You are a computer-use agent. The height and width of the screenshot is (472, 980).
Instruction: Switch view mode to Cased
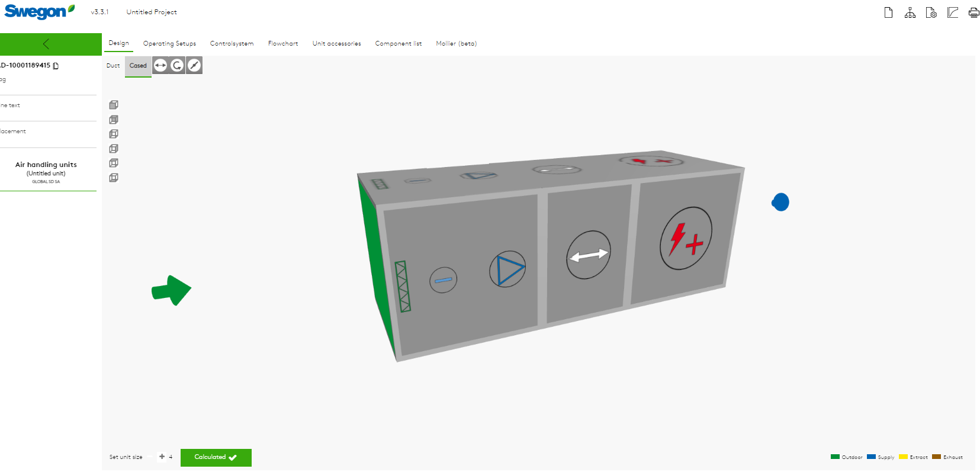point(138,66)
